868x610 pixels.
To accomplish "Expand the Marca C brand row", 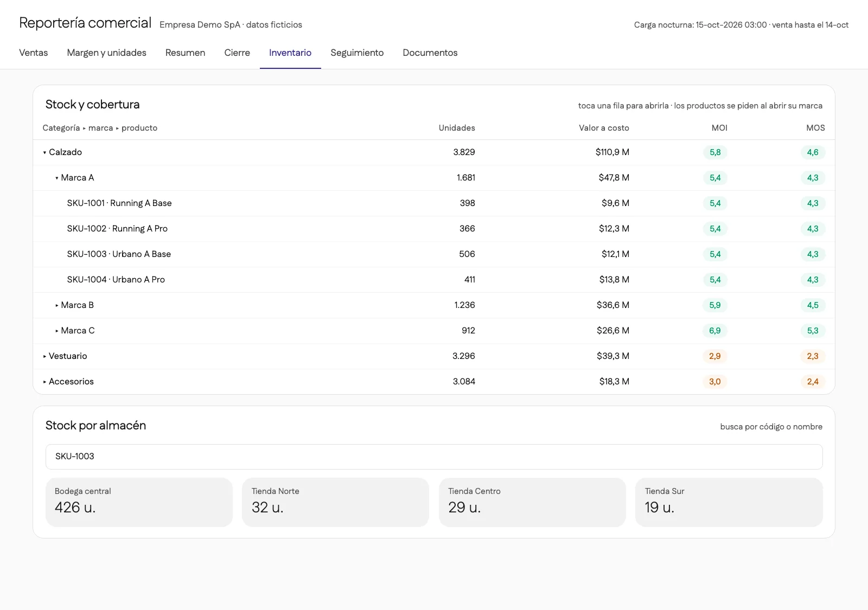I will pyautogui.click(x=434, y=331).
